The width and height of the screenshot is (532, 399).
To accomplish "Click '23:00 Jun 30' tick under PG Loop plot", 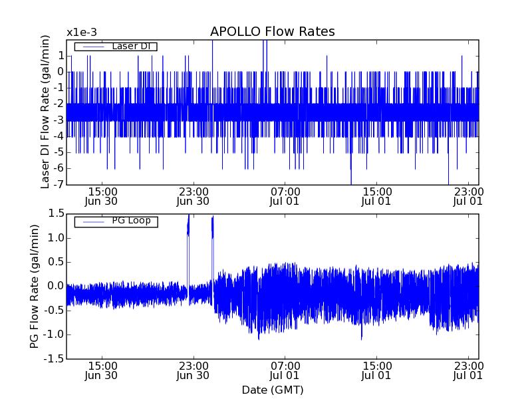I will 193,371.
